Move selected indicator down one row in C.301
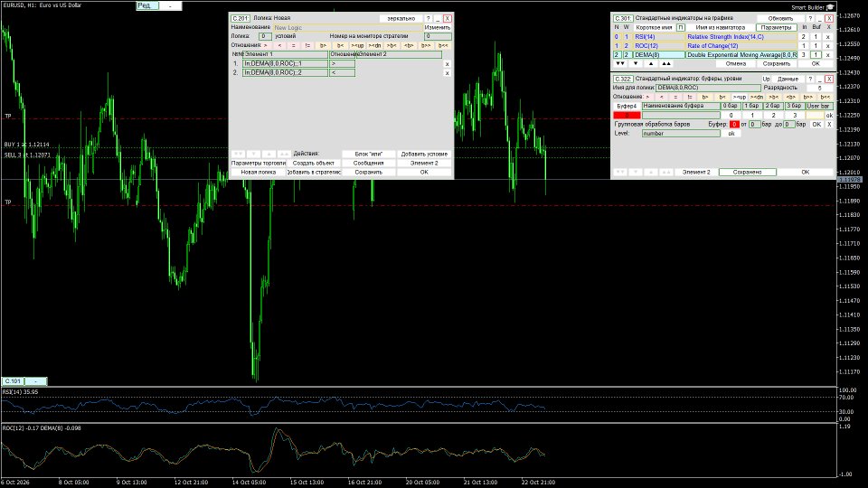Image resolution: width=868 pixels, height=488 pixels. point(636,63)
